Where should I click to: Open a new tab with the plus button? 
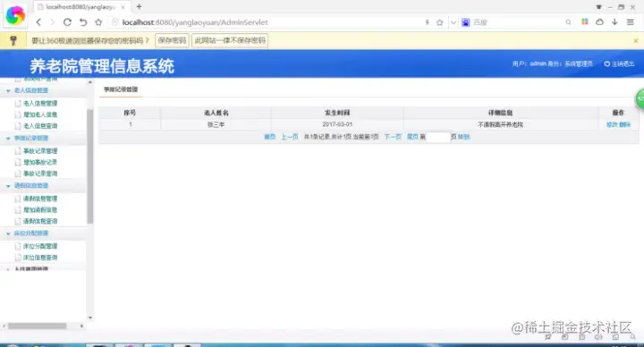(139, 6)
